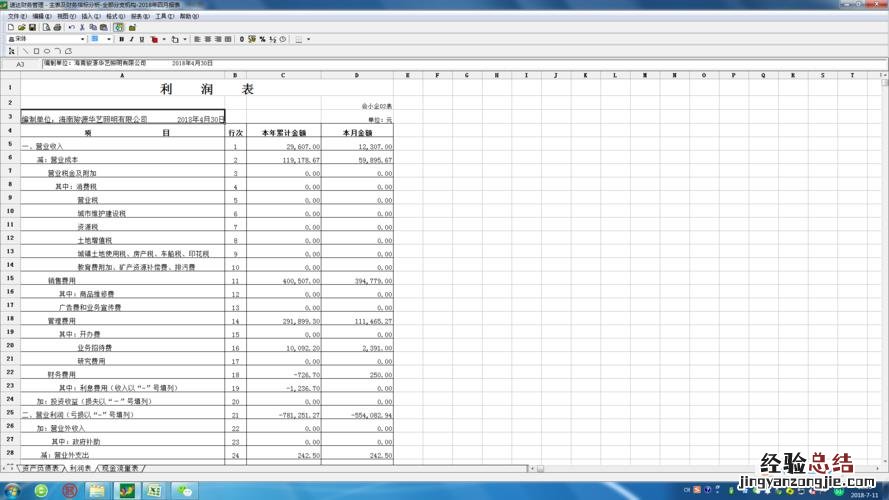This screenshot has width=889, height=500.
Task: Click the Print toolbar icon
Action: [57, 27]
